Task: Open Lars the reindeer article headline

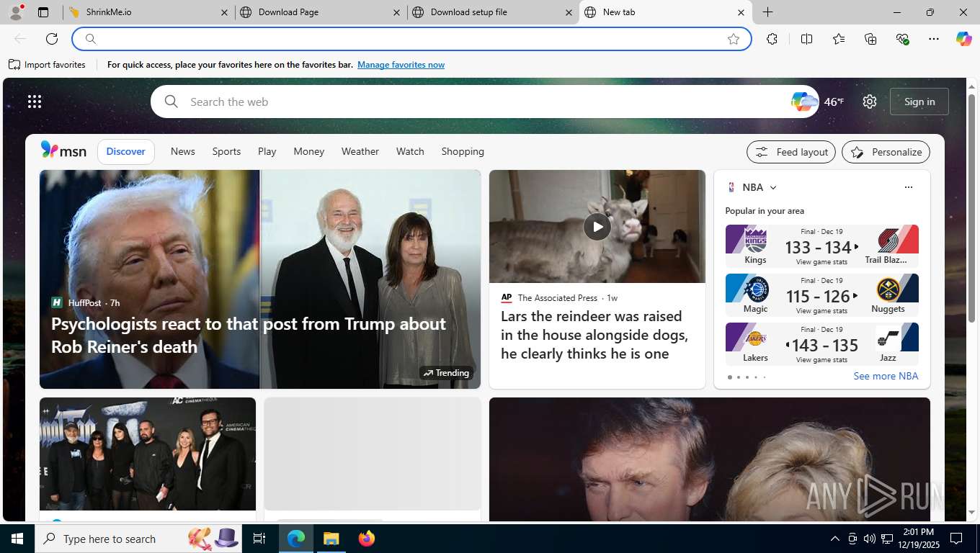Action: [x=594, y=335]
